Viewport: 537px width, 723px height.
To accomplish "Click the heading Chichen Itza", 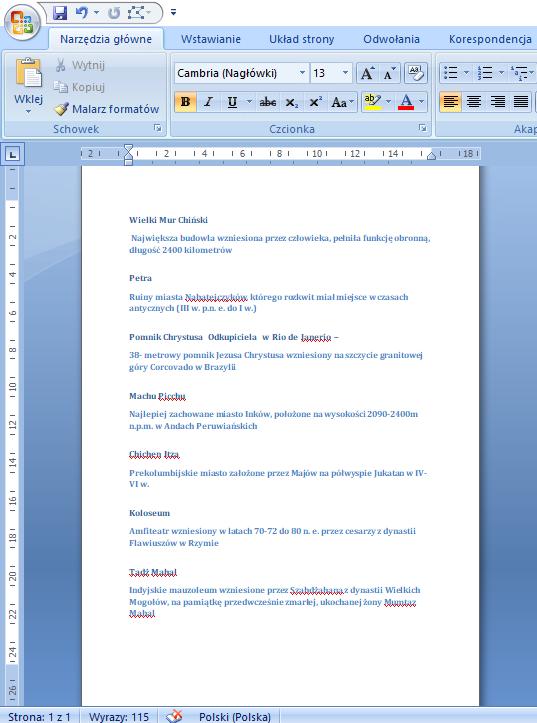I will pos(154,455).
